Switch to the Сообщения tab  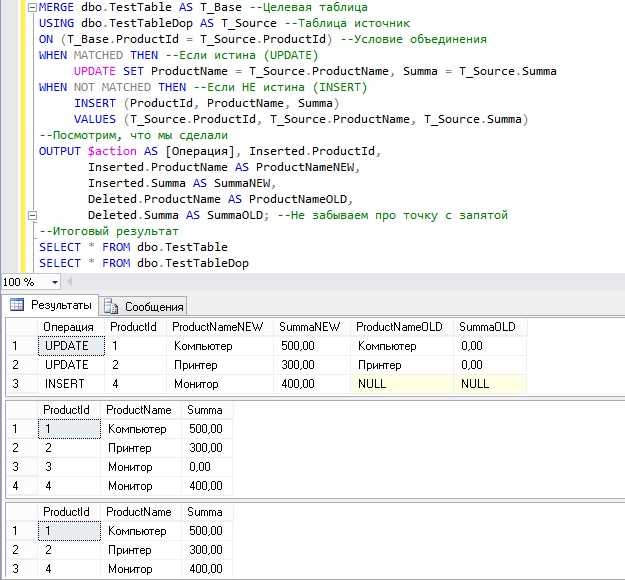pyautogui.click(x=143, y=307)
